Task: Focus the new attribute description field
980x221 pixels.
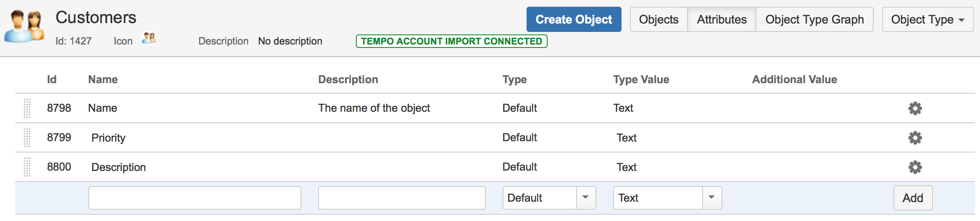Action: [402, 198]
